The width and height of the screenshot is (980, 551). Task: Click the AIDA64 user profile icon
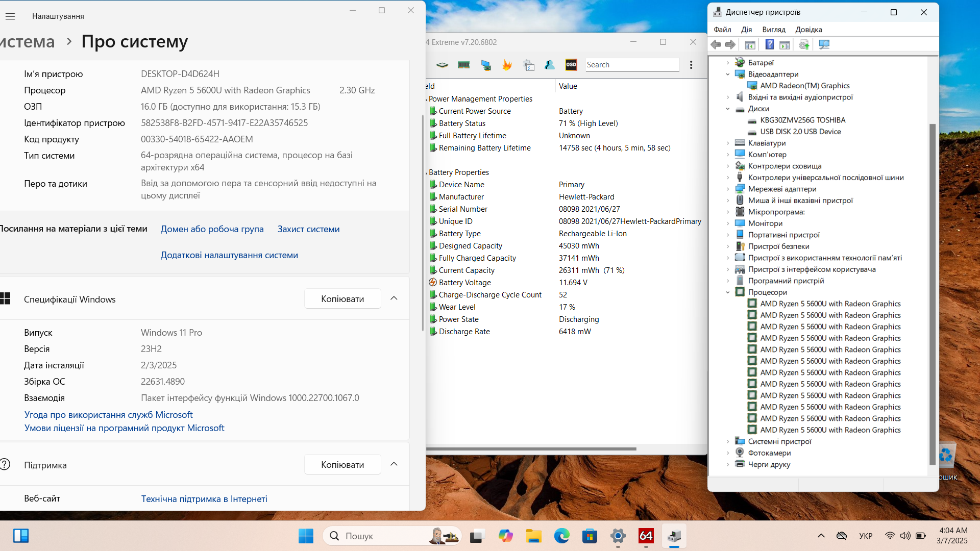550,65
